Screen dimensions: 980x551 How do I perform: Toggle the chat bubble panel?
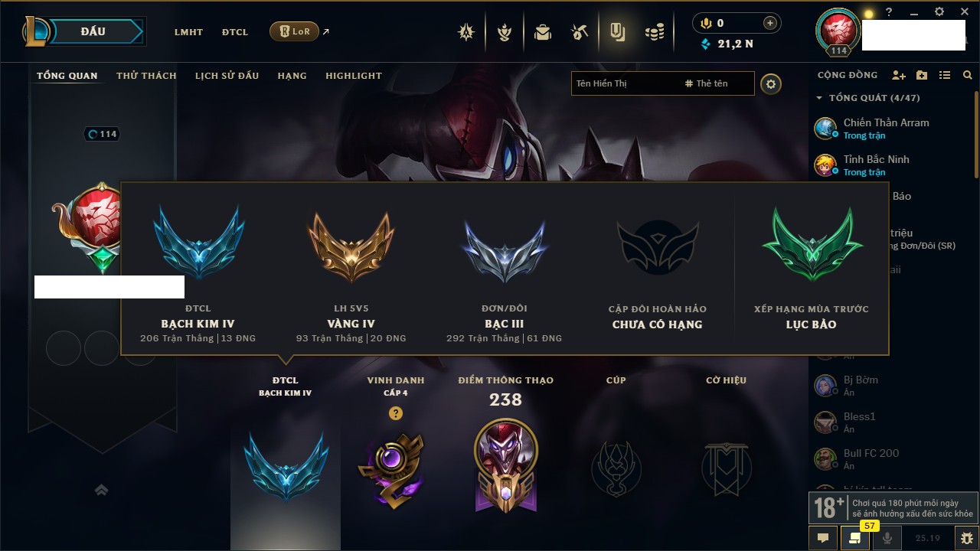823,538
